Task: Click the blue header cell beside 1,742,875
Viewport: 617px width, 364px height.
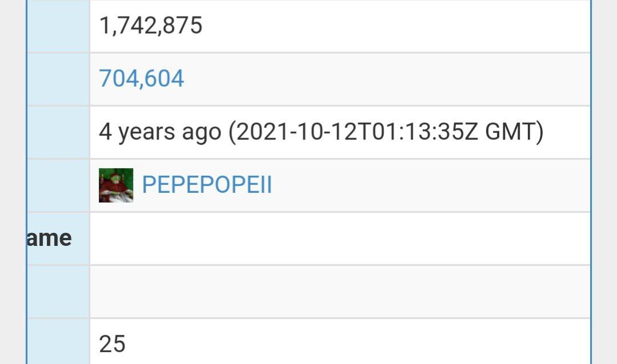Action: tap(59, 26)
